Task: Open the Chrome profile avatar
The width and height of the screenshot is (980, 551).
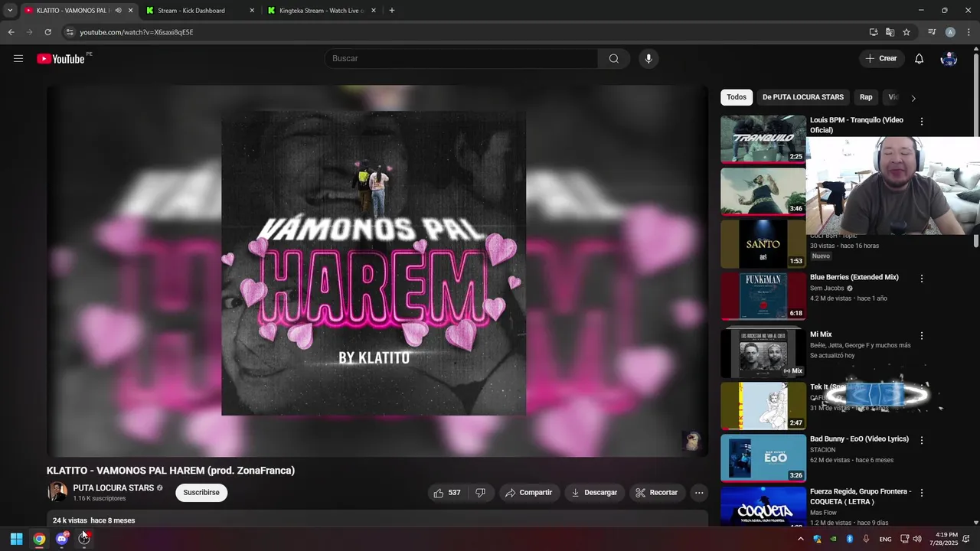Action: tap(950, 32)
